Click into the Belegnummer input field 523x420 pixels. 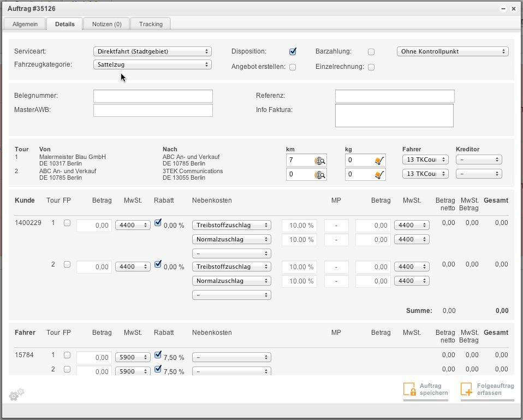pyautogui.click(x=153, y=96)
